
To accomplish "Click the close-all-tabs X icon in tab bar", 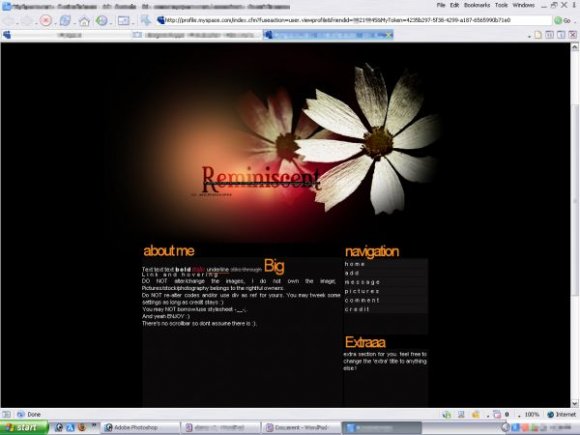I will pyautogui.click(x=573, y=35).
